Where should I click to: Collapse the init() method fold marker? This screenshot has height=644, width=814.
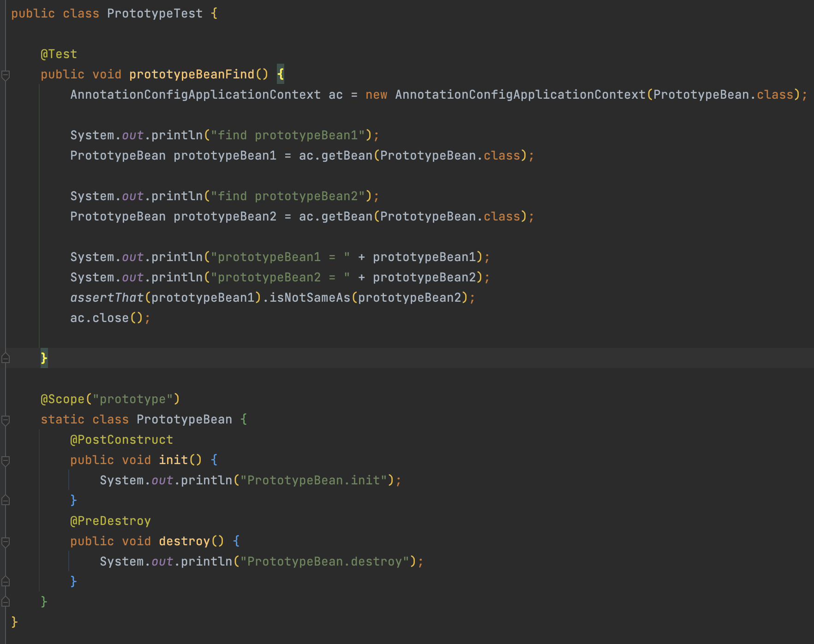pyautogui.click(x=6, y=460)
